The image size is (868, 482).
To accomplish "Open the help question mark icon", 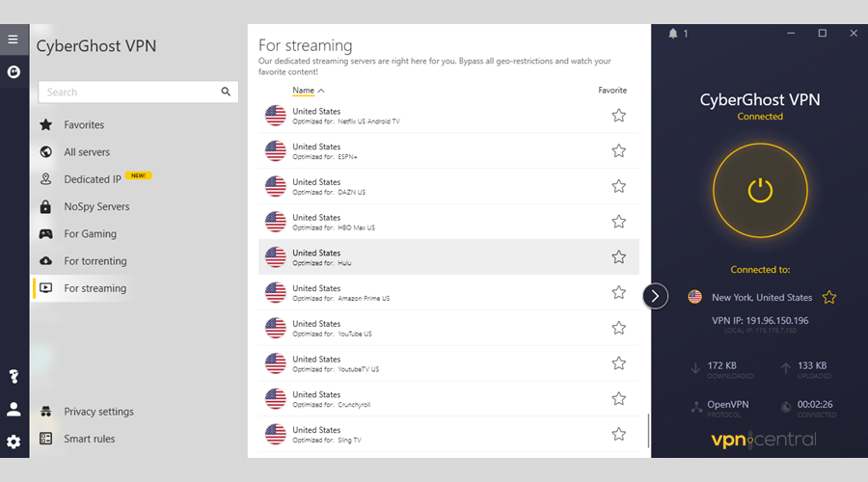I will (x=14, y=376).
